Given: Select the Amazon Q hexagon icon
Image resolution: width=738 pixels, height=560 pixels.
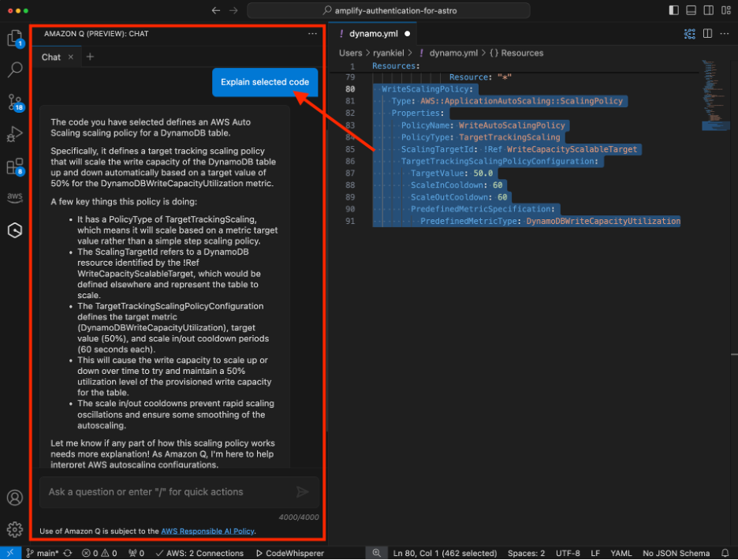Looking at the screenshot, I should [15, 229].
